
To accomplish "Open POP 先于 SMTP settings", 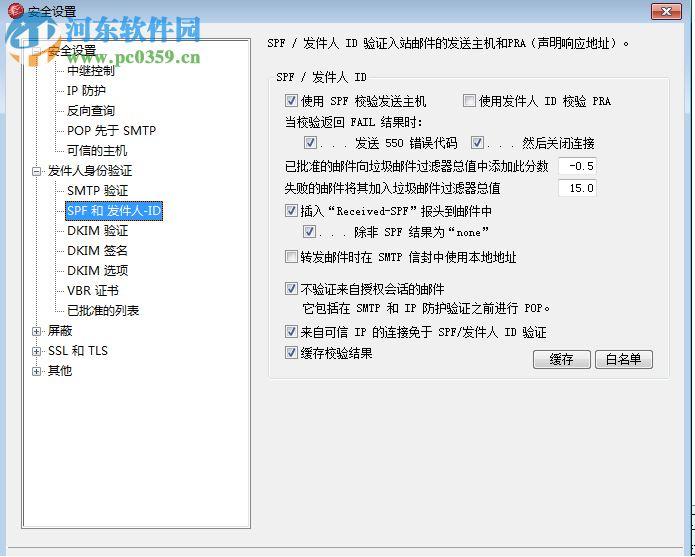I will point(111,131).
